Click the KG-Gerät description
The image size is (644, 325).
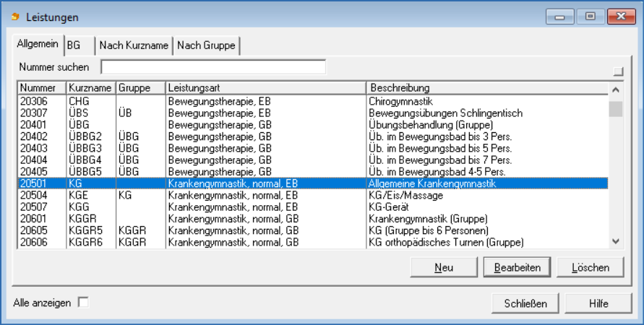point(389,207)
